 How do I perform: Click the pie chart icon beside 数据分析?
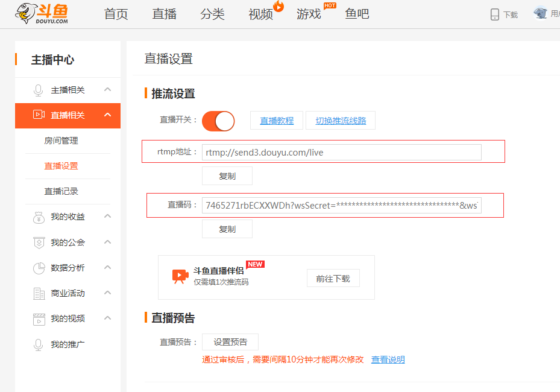click(x=39, y=268)
